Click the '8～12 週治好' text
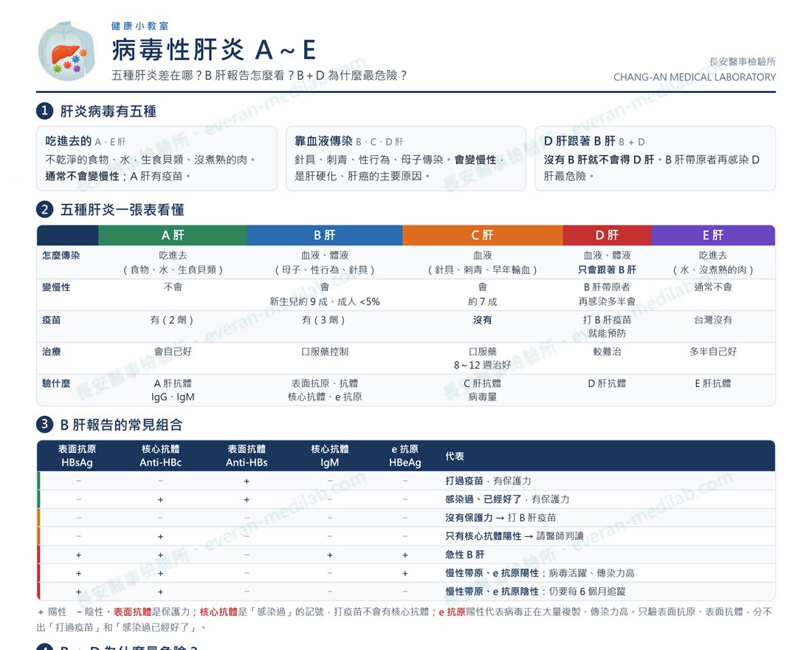This screenshot has width=812, height=650. tap(483, 366)
